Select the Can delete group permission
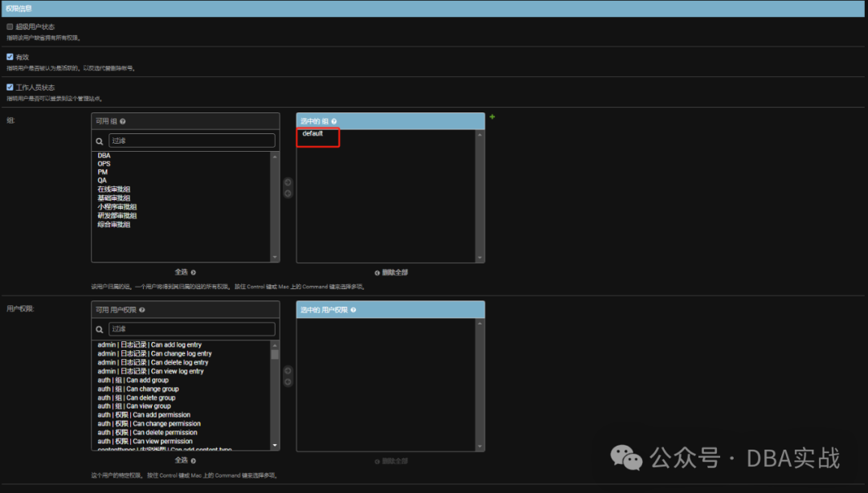Screen dimensions: 868x493 [136, 397]
